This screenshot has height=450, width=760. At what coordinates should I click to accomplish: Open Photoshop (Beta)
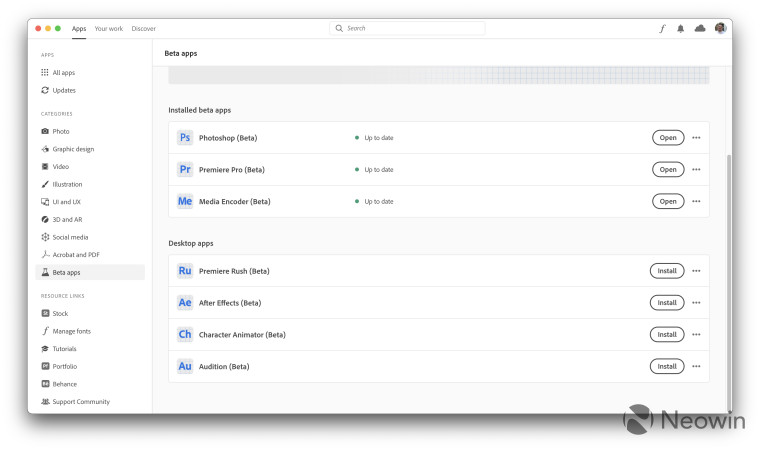668,138
